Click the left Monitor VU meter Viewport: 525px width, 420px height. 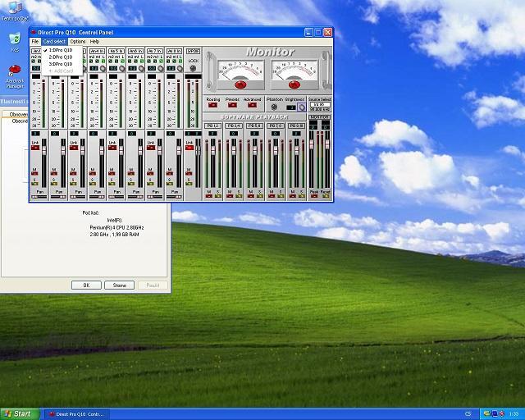[x=240, y=71]
